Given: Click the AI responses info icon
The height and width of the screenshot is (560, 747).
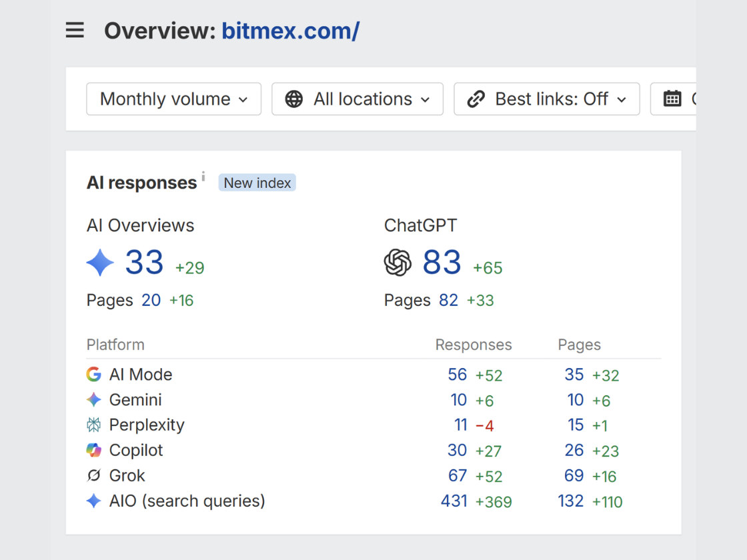Looking at the screenshot, I should 203,176.
